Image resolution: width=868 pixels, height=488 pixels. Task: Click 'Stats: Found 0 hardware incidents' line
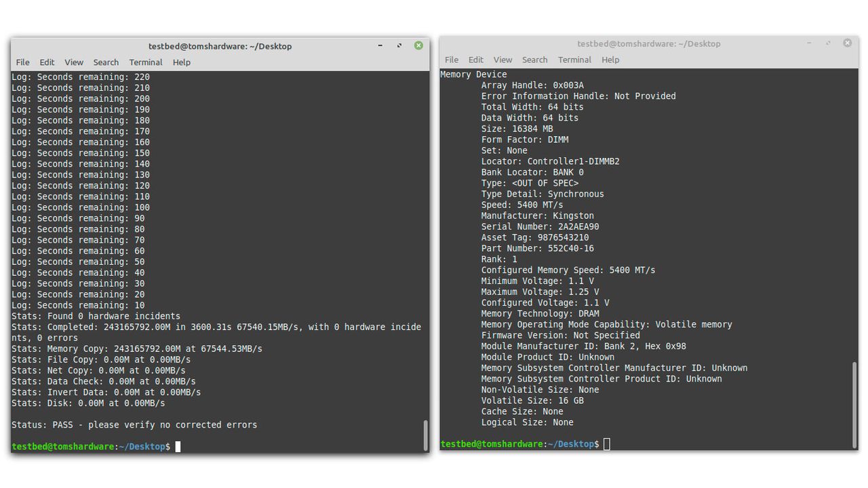click(x=96, y=316)
